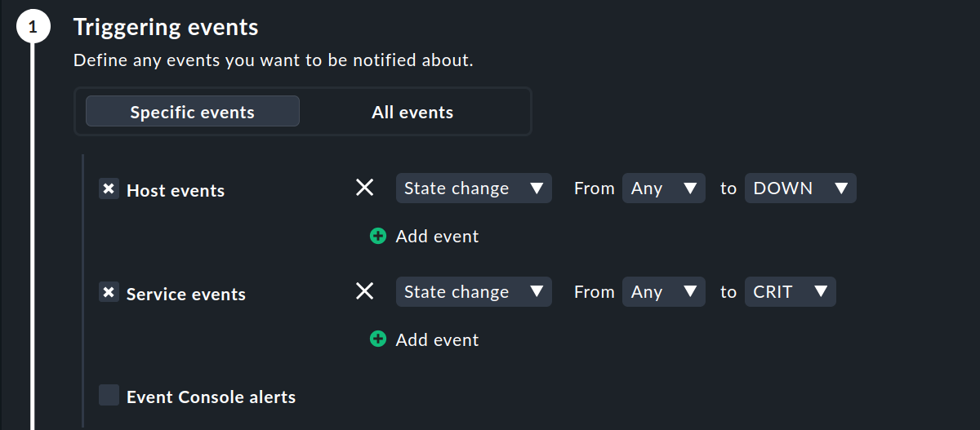Click Add event link for host events
Viewport: 980px width, 430px height.
(x=437, y=237)
